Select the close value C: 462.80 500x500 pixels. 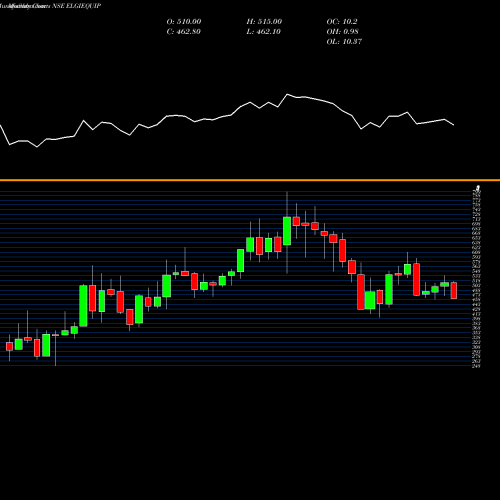183,31
